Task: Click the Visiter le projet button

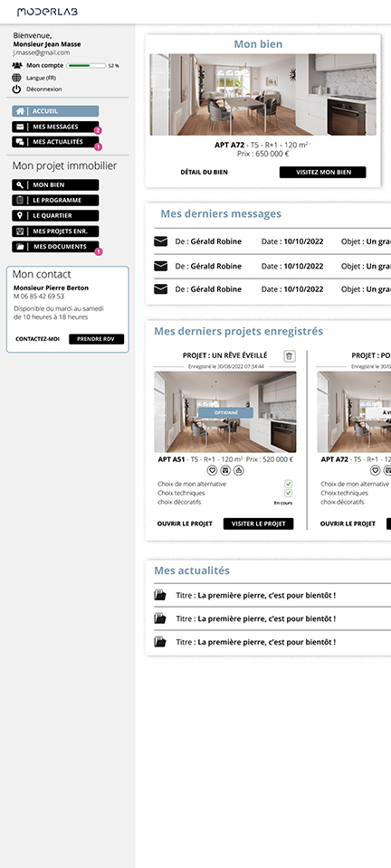Action: 259,524
